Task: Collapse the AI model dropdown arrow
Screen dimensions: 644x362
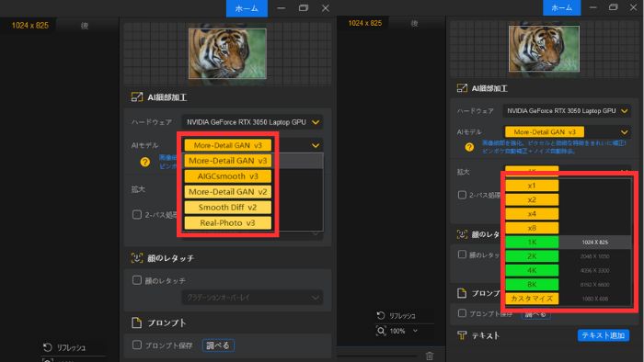Action: point(316,145)
